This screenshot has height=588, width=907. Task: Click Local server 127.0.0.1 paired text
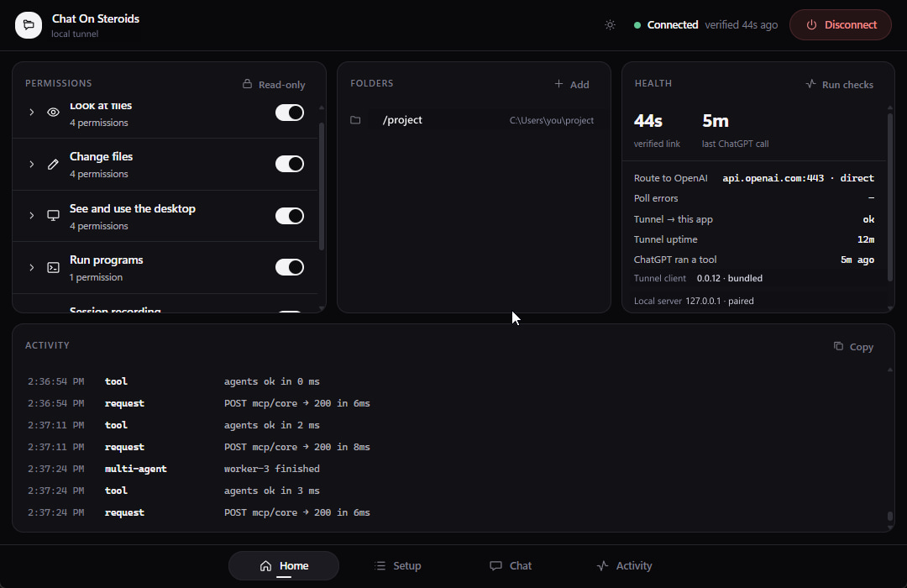tap(694, 301)
